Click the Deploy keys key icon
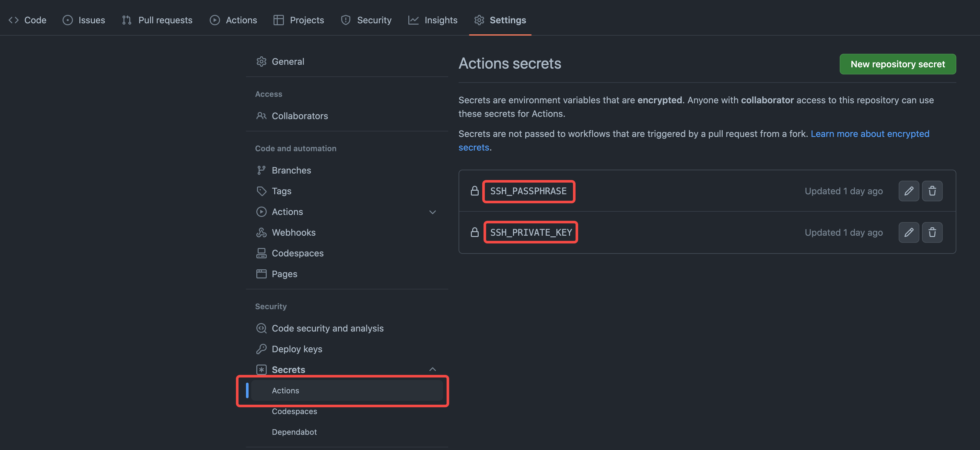 262,349
